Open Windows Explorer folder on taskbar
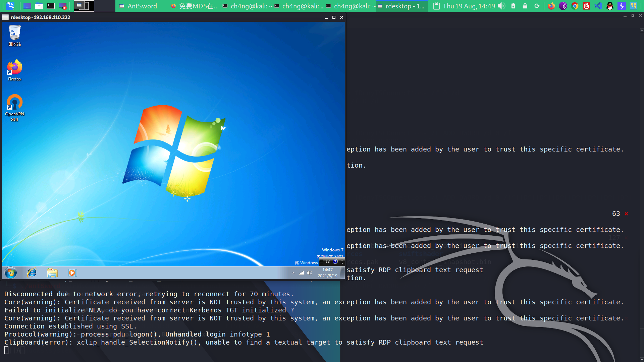The height and width of the screenshot is (362, 644). 52,273
